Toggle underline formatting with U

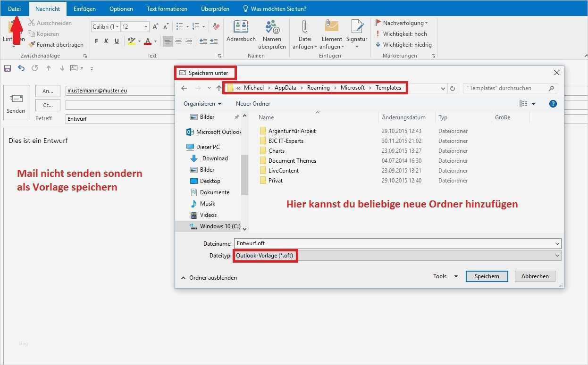click(x=117, y=41)
